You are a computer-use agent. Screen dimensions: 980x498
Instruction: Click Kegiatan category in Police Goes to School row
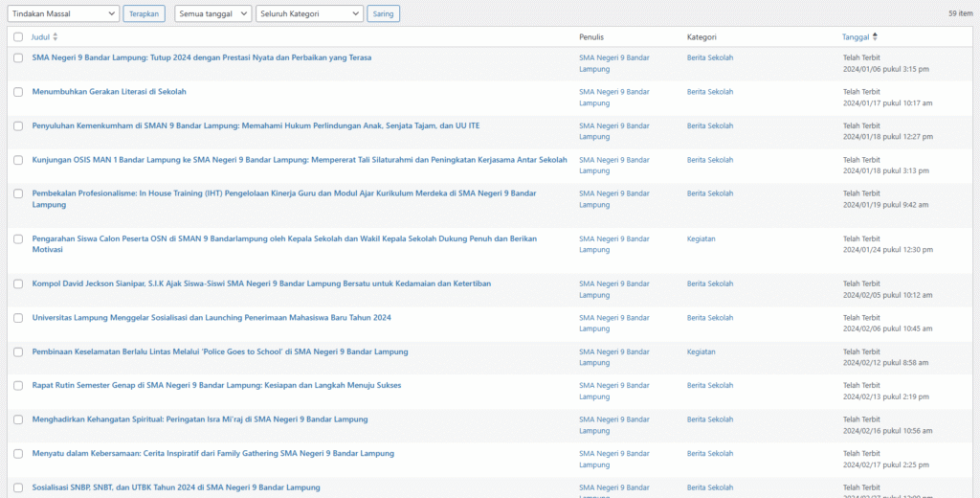point(702,351)
